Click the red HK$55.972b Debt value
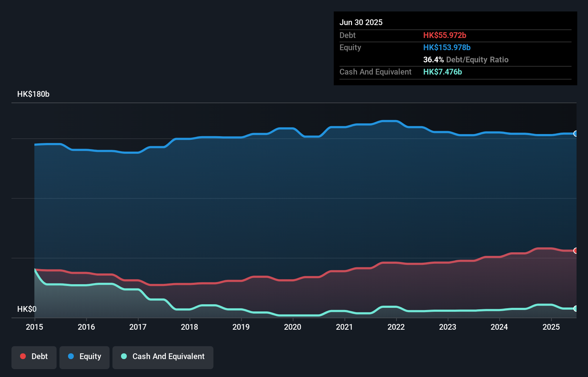The height and width of the screenshot is (377, 588). coord(445,35)
